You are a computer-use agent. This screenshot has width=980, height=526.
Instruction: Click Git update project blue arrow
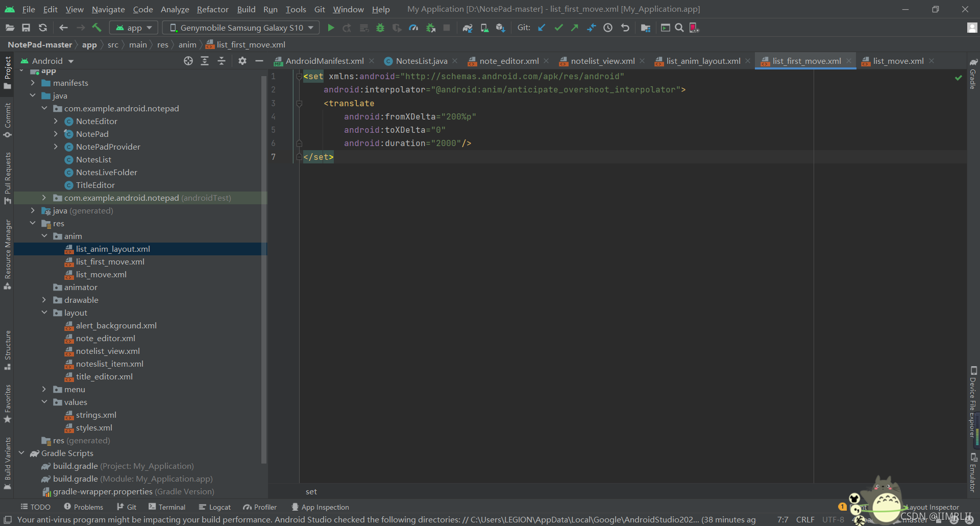click(x=542, y=28)
